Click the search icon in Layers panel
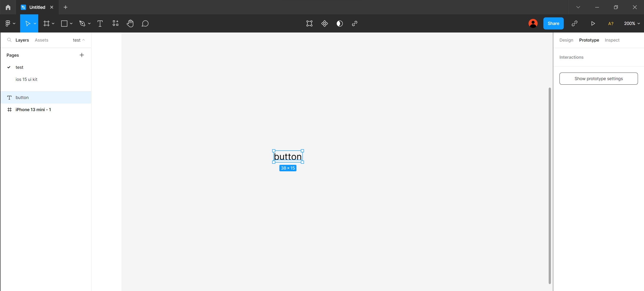Screen dimensions: 644x291 [x=9, y=40]
